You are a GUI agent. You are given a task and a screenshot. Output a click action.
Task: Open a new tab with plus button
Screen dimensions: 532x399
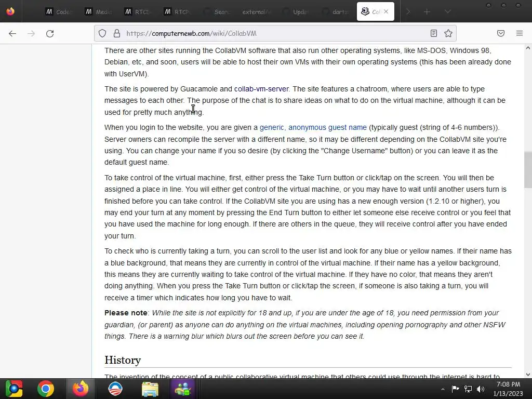coord(427,12)
